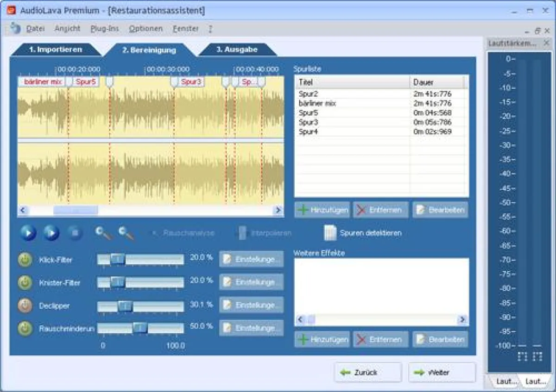Adjust the Declipper percentage slider
Screen dimensions: 556x392
point(124,305)
